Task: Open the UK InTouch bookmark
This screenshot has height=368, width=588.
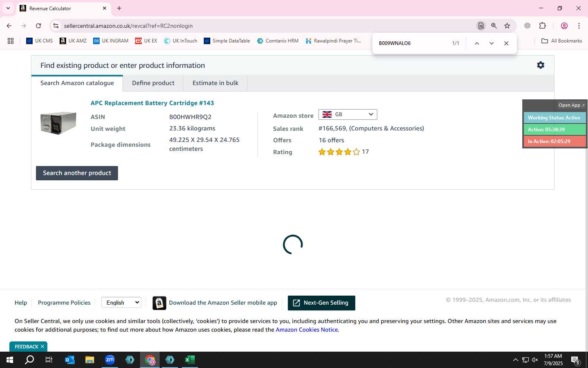Action: click(x=180, y=41)
